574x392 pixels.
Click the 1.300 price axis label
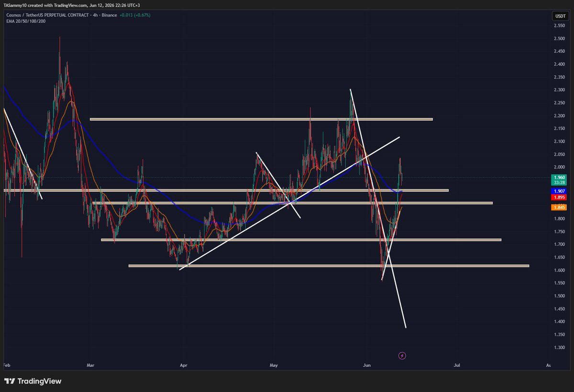pyautogui.click(x=560, y=348)
